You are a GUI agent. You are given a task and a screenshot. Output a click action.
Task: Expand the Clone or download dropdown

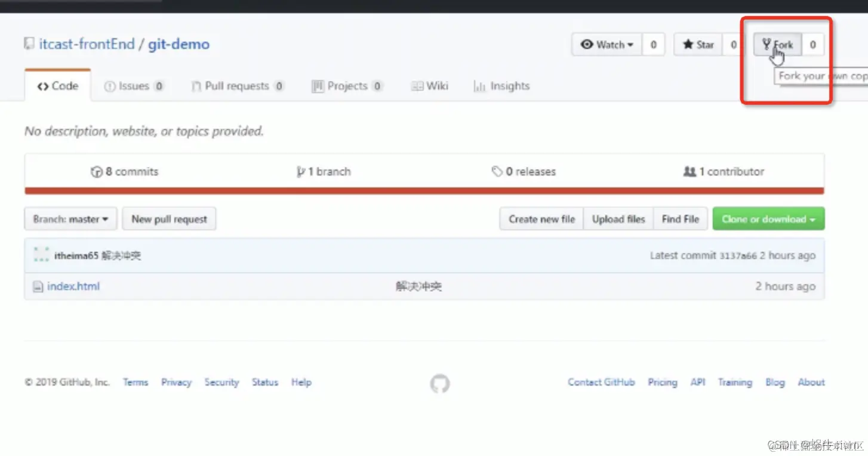point(769,219)
